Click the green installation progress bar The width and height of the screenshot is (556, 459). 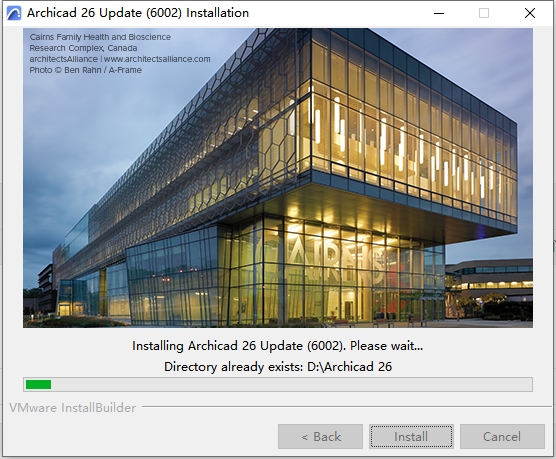(x=278, y=385)
